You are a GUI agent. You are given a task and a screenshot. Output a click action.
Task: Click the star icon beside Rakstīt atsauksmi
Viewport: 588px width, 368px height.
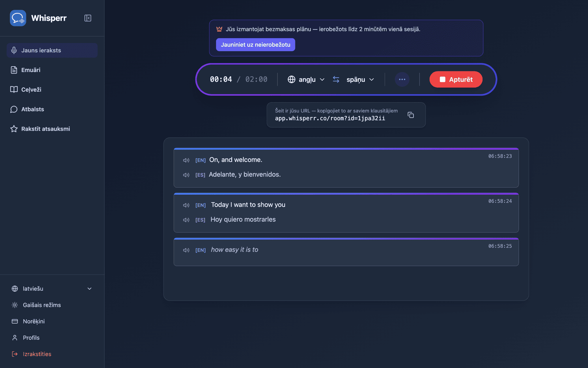point(14,129)
